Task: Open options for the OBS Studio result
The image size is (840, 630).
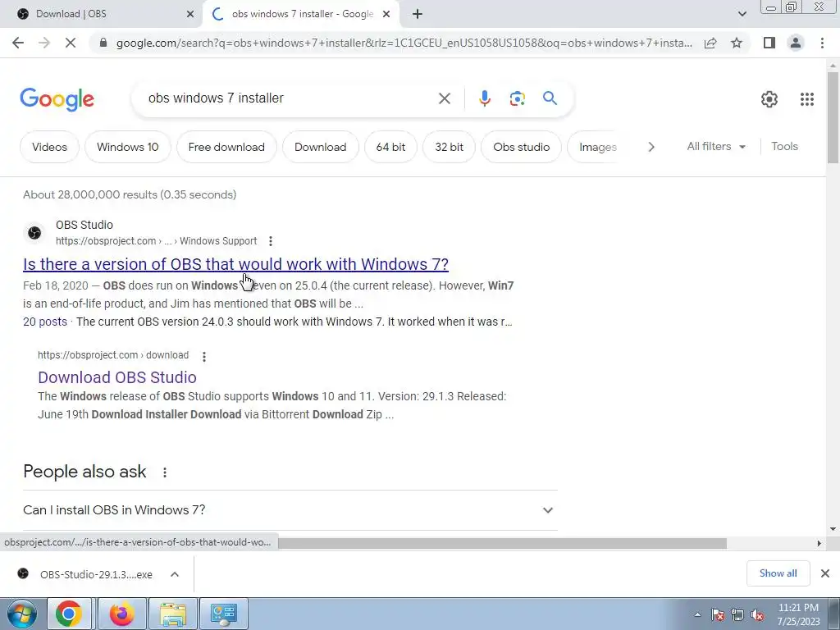Action: point(271,241)
